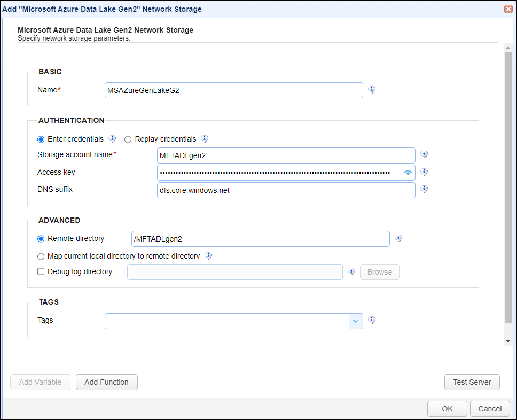
Task: Reveal the Access key with eye icon
Action: (408, 173)
